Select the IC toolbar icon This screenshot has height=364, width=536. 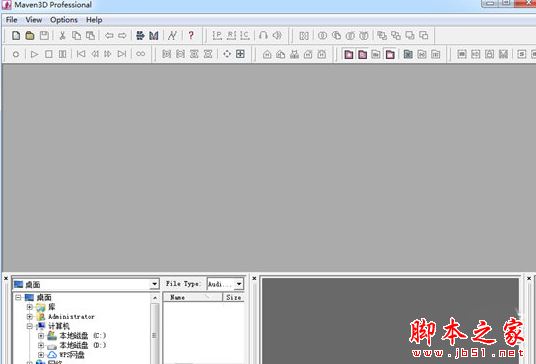pyautogui.click(x=245, y=35)
